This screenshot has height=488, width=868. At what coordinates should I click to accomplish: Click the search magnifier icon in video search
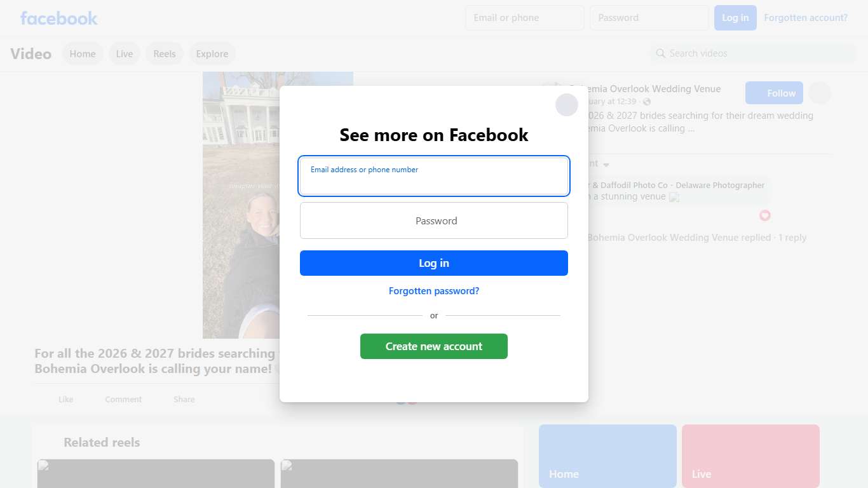click(661, 53)
